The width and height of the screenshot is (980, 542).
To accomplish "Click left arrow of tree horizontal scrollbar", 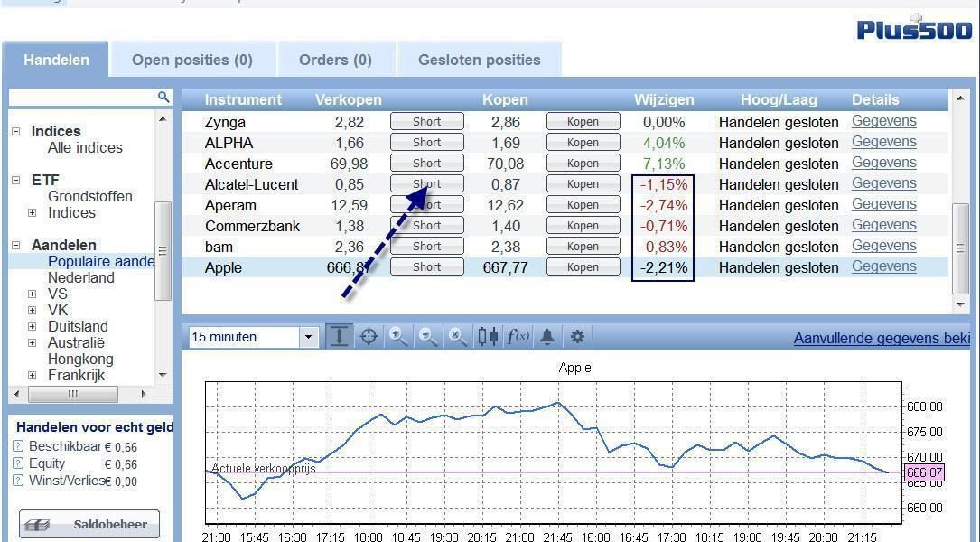I will click(x=17, y=394).
